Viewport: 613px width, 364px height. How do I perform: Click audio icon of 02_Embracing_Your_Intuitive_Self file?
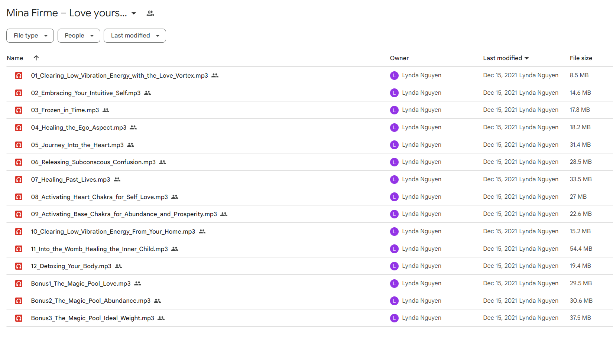[19, 93]
